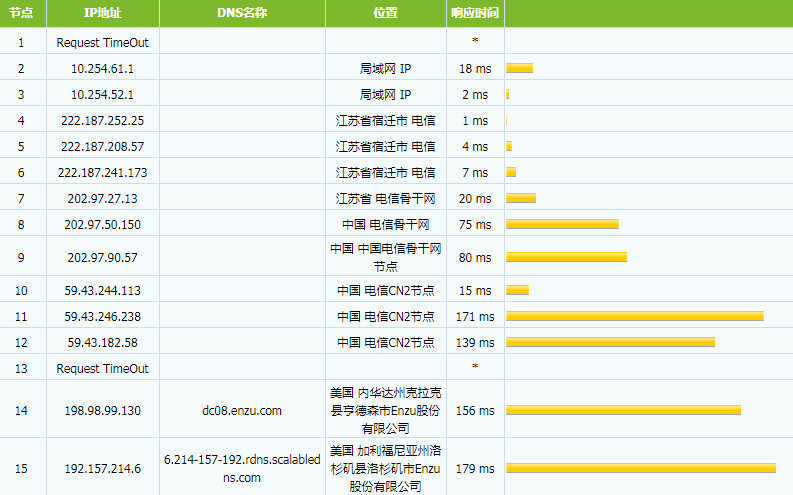The image size is (793, 495).
Task: Select IP address 59.43.182.58
Action: (103, 343)
